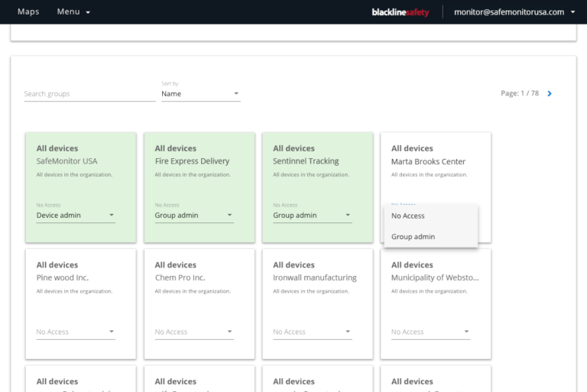Go to next page of groups

[550, 93]
